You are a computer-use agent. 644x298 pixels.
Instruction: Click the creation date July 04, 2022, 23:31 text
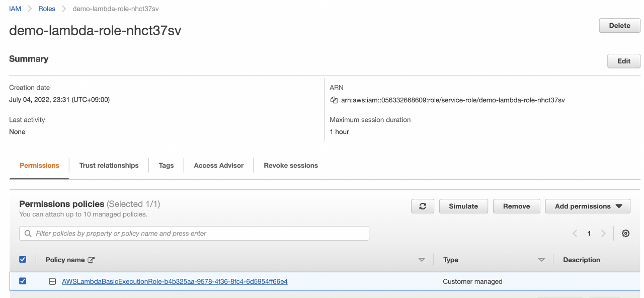(59, 100)
